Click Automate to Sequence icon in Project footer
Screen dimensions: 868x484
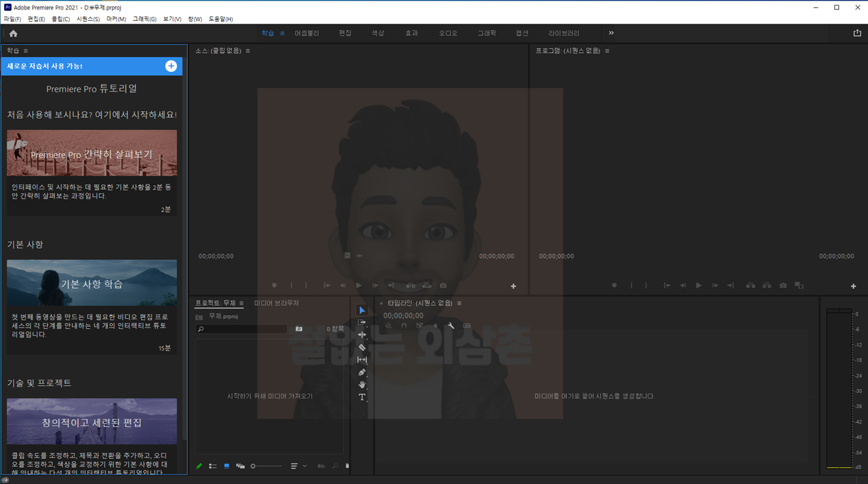tap(321, 466)
